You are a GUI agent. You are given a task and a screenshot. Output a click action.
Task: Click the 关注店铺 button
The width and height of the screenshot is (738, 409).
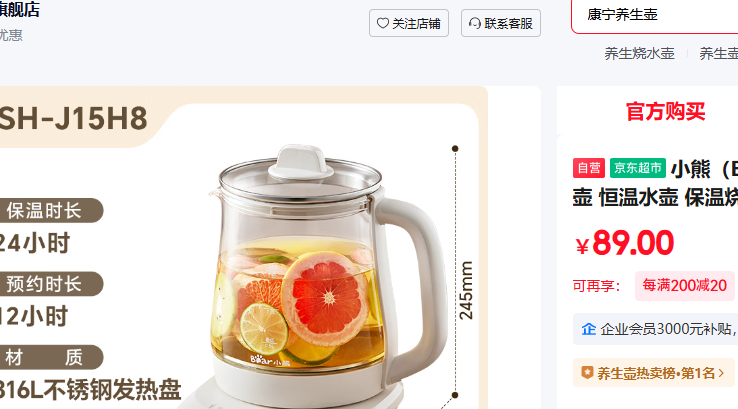[x=409, y=23]
